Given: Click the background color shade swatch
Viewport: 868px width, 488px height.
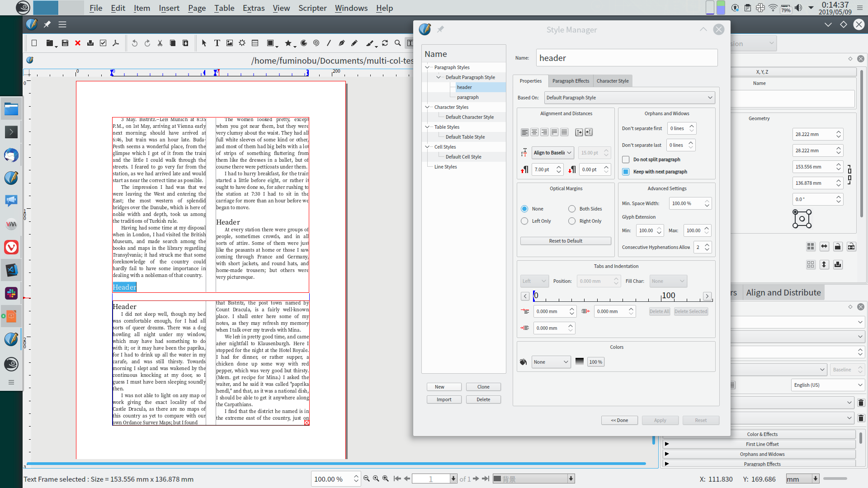Looking at the screenshot, I should (x=580, y=362).
